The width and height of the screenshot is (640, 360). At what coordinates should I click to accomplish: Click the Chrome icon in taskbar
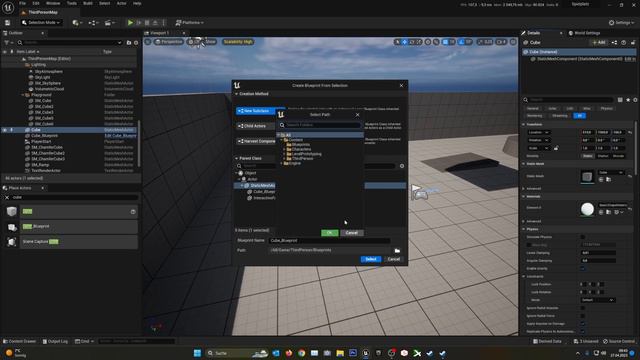pos(302,353)
